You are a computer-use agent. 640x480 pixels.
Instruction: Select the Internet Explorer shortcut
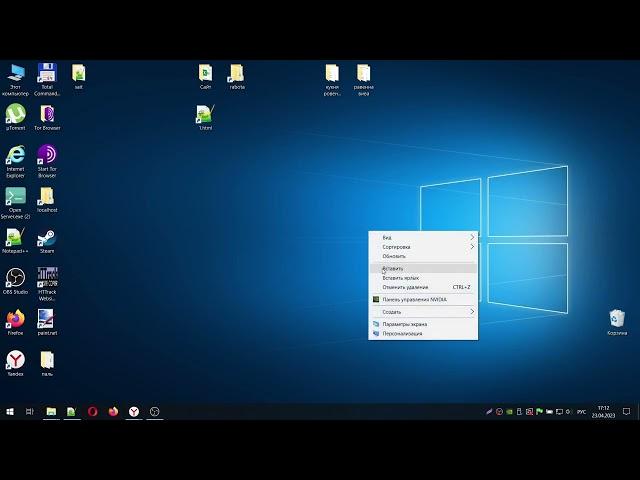[x=16, y=162]
